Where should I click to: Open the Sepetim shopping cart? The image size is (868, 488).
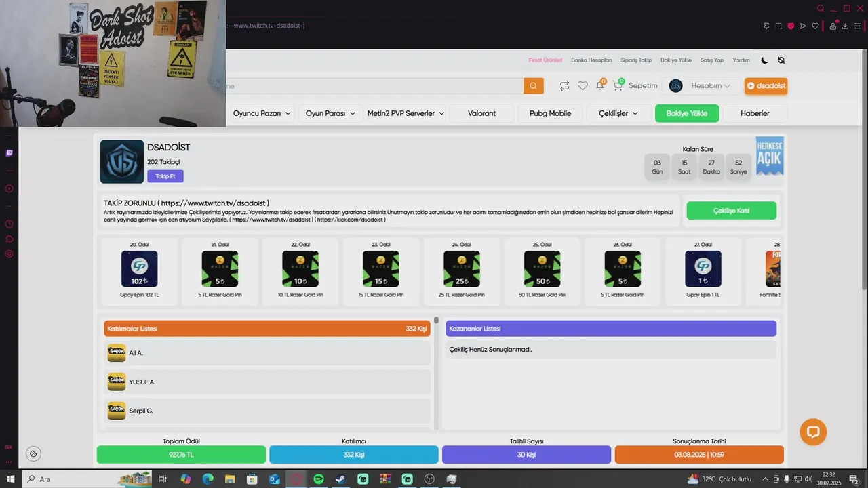click(635, 85)
